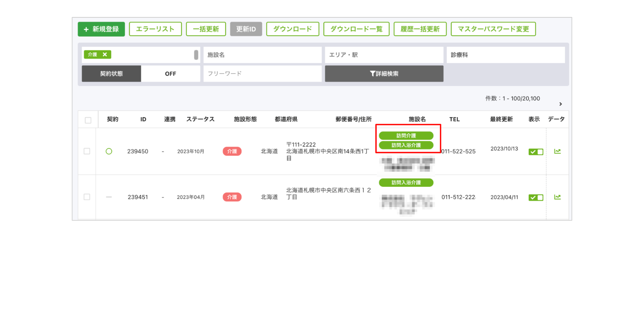Click the 訪問介護 tag in first row

click(406, 135)
